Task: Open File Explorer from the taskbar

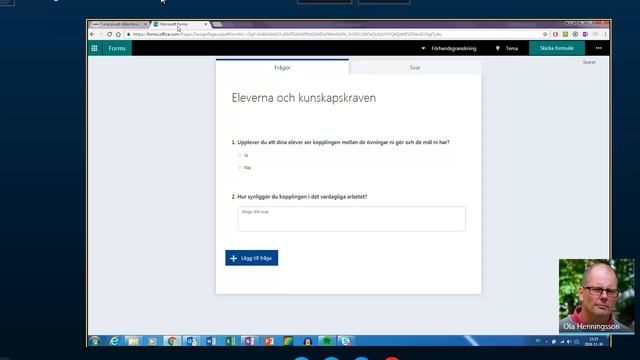Action: point(133,341)
